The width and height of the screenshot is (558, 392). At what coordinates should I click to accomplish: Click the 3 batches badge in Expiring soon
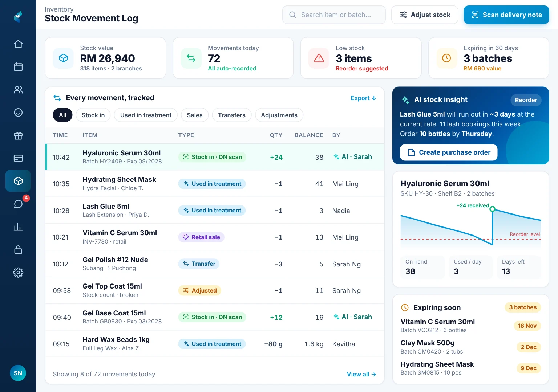point(523,307)
